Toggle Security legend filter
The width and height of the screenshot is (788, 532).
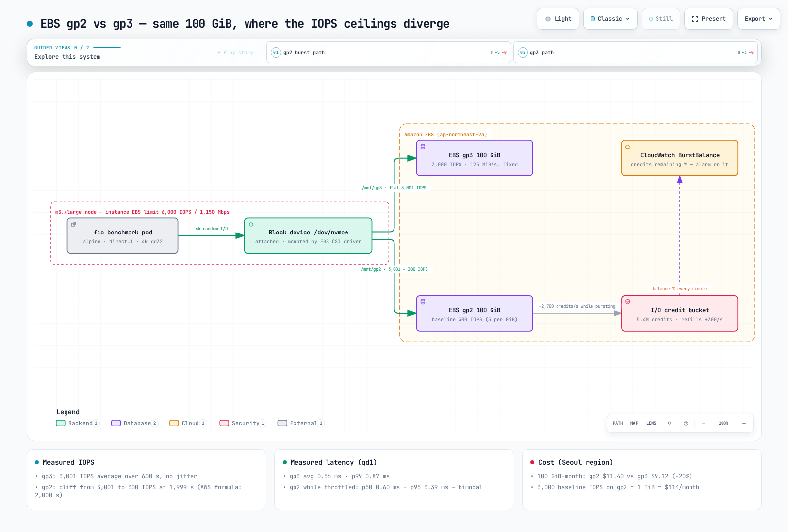[243, 423]
